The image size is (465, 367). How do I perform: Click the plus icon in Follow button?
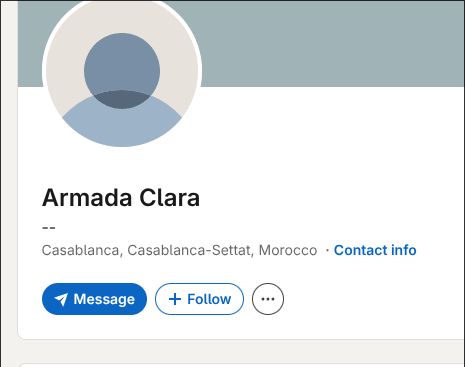175,299
